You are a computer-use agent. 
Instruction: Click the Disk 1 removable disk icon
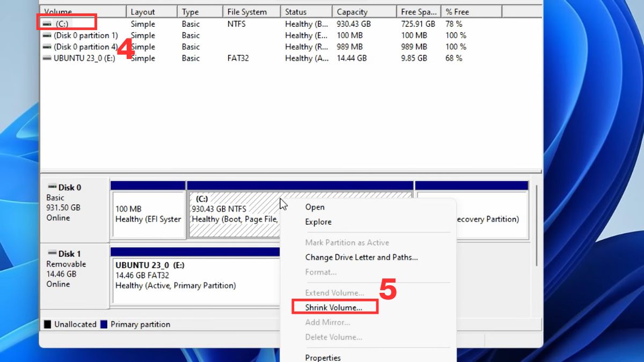pos(52,253)
